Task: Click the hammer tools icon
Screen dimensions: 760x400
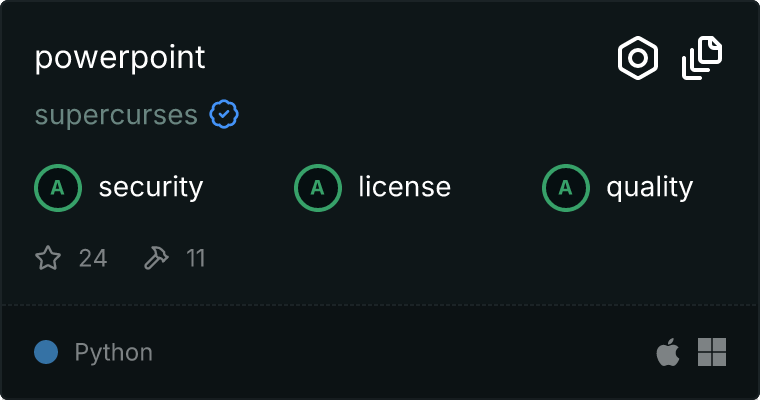Action: pyautogui.click(x=156, y=257)
